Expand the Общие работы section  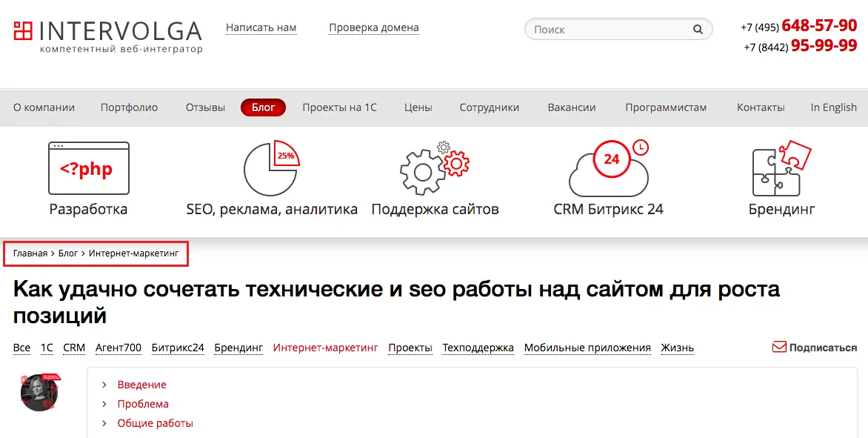[x=155, y=422]
